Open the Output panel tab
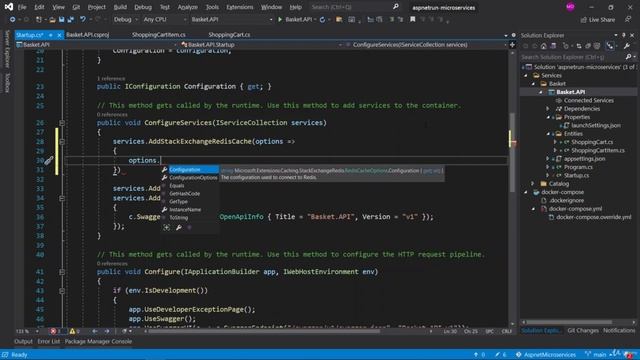This screenshot has height=360, width=640. (23, 341)
